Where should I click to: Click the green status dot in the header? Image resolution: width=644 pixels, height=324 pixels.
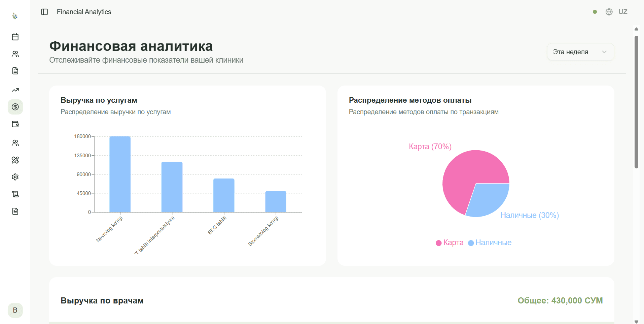595,12
